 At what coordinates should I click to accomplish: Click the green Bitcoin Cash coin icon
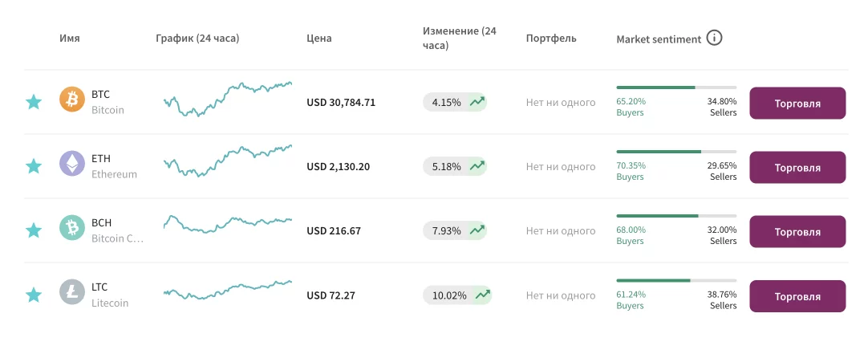coord(72,228)
